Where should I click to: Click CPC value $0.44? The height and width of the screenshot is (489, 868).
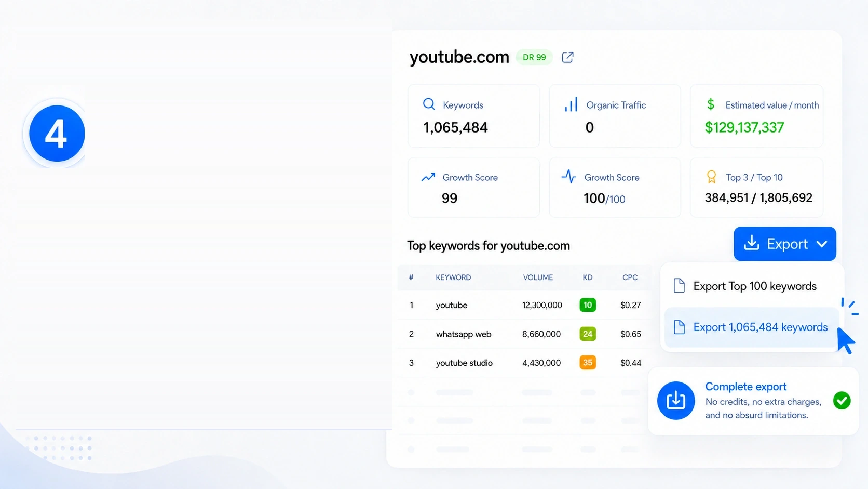631,363
